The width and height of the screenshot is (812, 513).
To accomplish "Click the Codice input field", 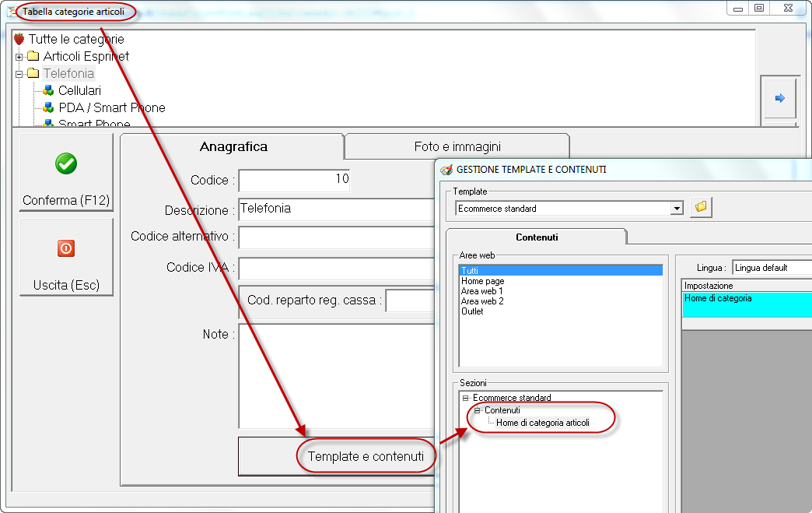I will 294,180.
